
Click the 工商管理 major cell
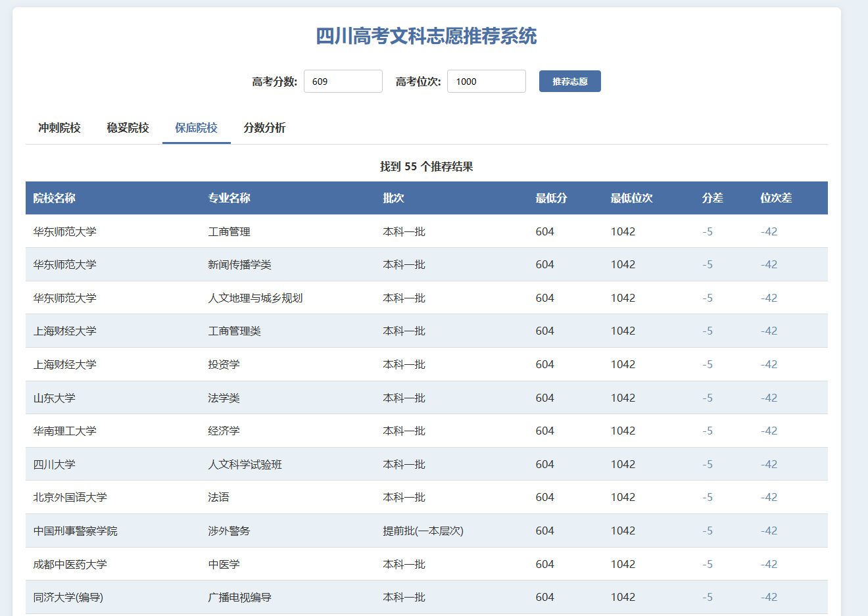tap(229, 231)
